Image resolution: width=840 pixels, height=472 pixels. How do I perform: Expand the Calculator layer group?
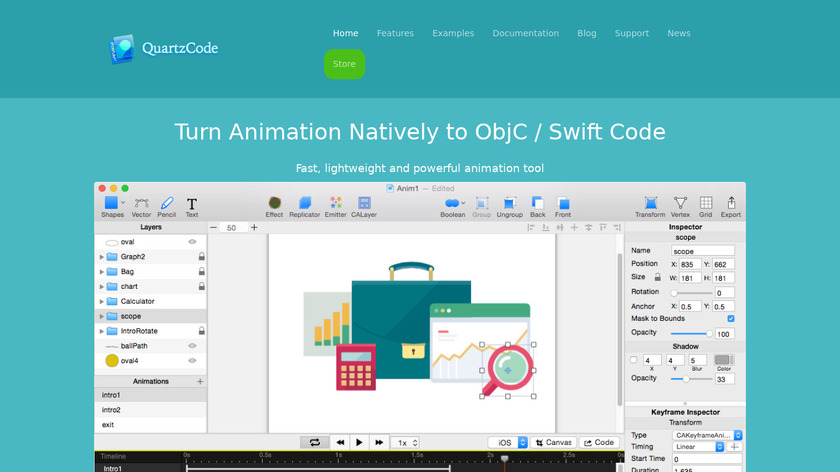(102, 302)
